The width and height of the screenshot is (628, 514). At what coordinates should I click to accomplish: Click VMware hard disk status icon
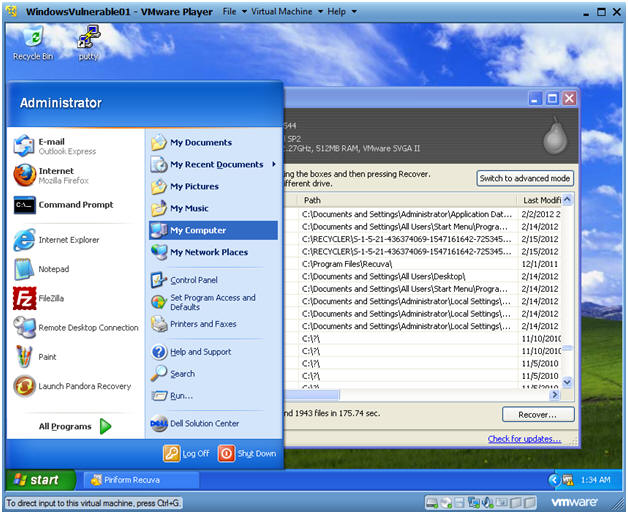[x=432, y=502]
